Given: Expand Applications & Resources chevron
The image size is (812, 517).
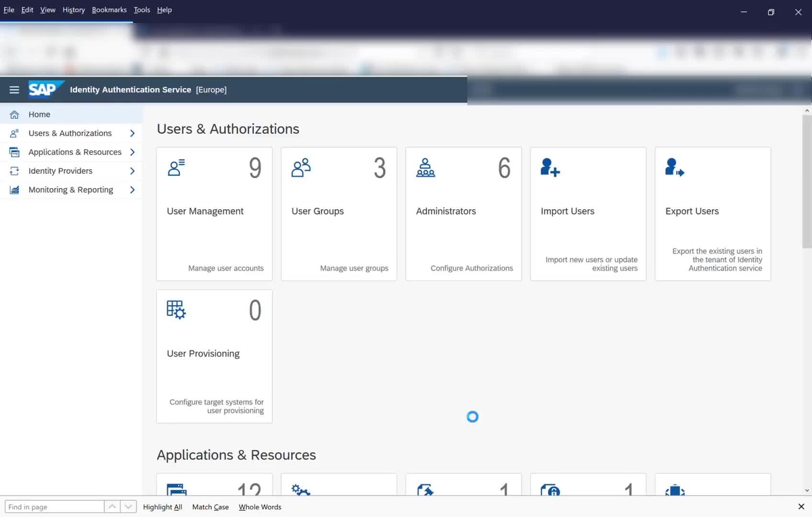Looking at the screenshot, I should coord(133,152).
